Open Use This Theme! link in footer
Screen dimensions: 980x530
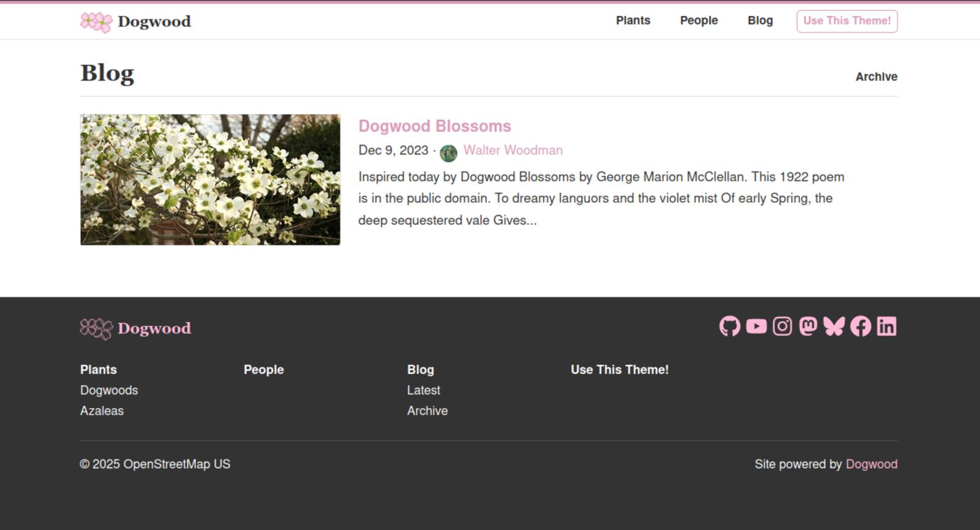(620, 369)
